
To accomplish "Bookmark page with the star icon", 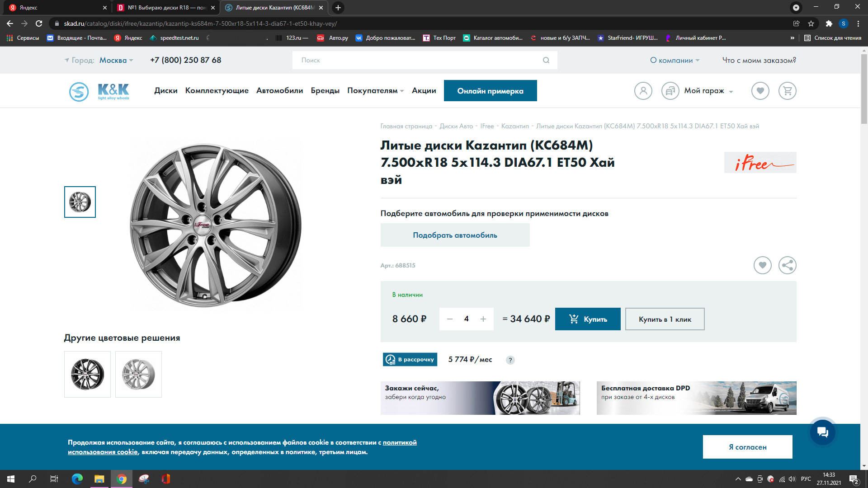I will [811, 23].
